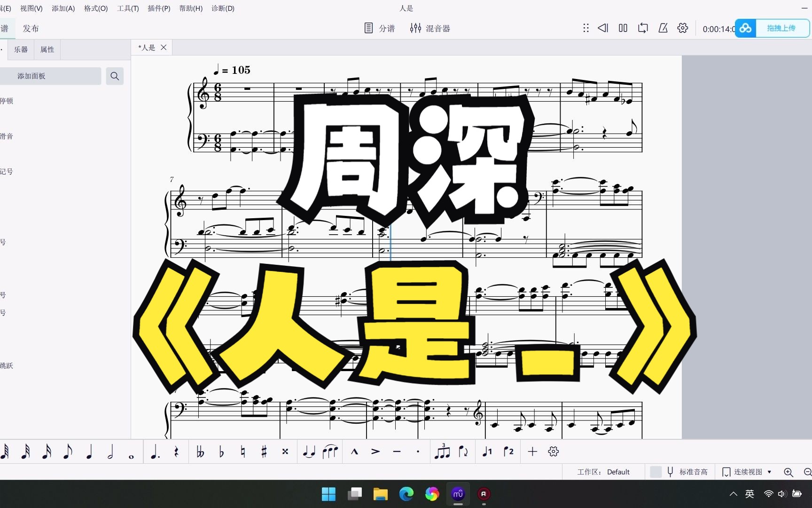812x508 pixels.
Task: Open the 格式(O) menu
Action: click(96, 8)
